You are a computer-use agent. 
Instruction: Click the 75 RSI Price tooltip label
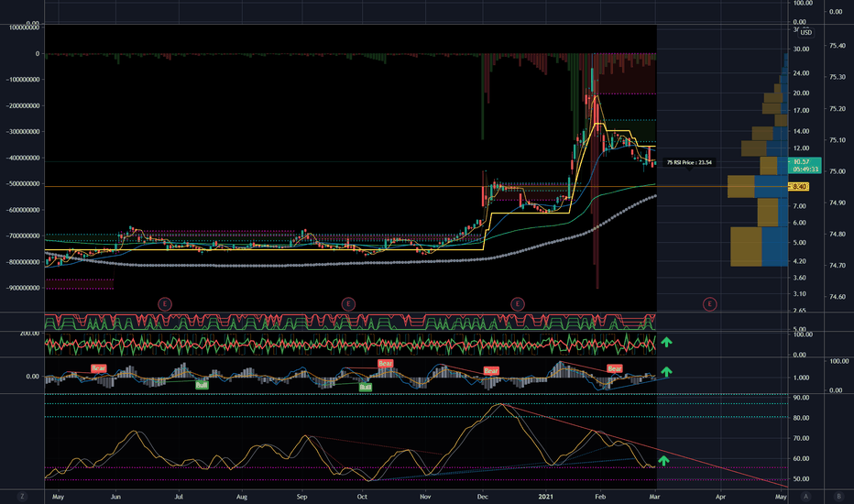click(689, 162)
